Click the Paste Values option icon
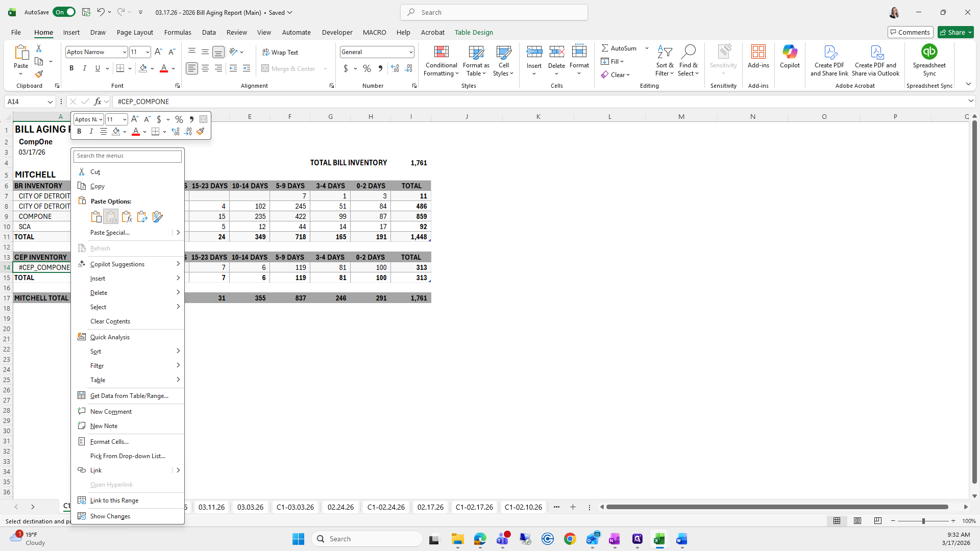980x551 pixels. coord(111,217)
